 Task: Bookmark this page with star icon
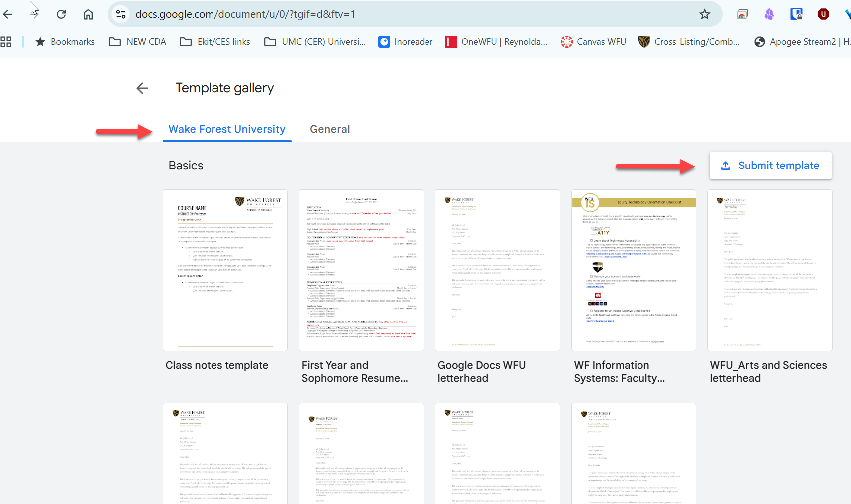(704, 14)
